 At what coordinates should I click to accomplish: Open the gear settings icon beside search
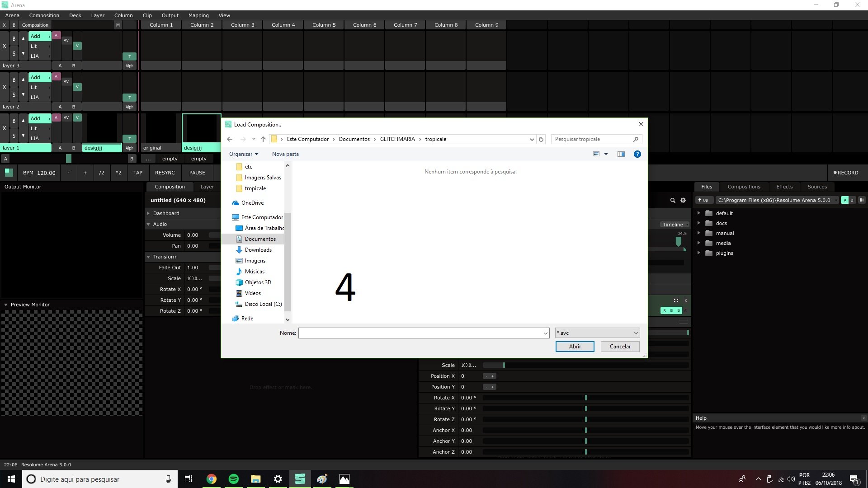683,200
